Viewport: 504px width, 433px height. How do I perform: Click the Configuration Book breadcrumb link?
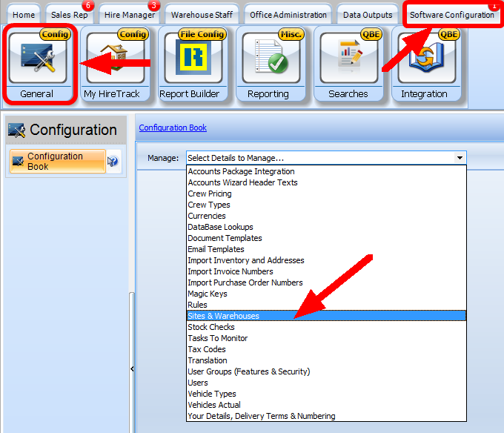tap(173, 128)
